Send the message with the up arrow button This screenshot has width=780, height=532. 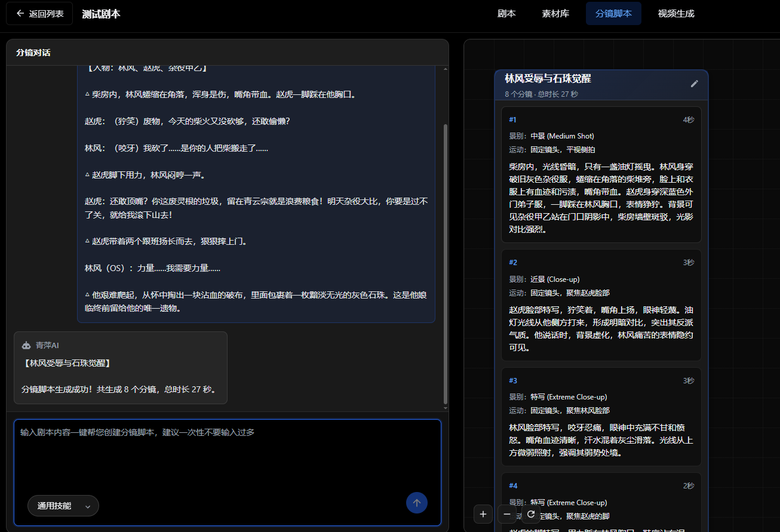[416, 503]
